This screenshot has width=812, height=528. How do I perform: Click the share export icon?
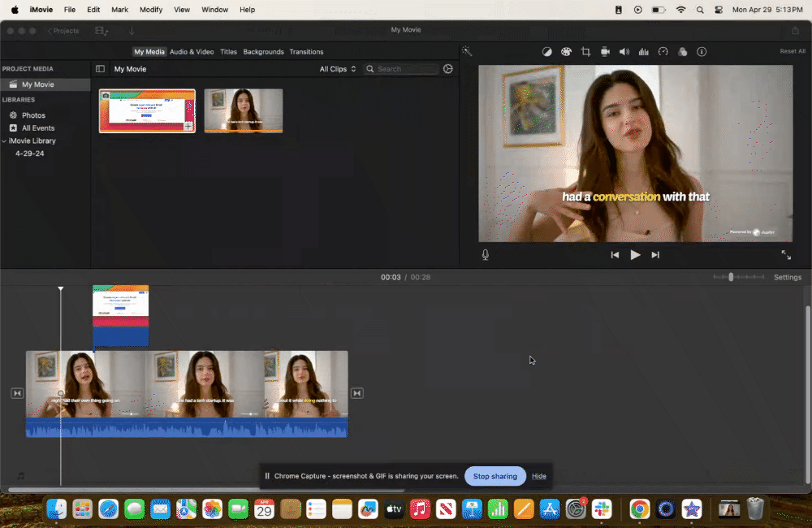tap(795, 31)
